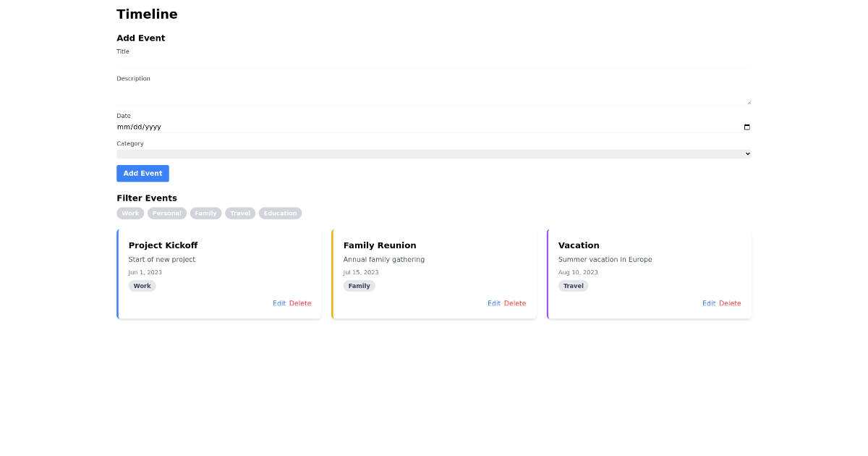Click the Work badge on Project Kickoff
The height and width of the screenshot is (456, 868).
[142, 285]
